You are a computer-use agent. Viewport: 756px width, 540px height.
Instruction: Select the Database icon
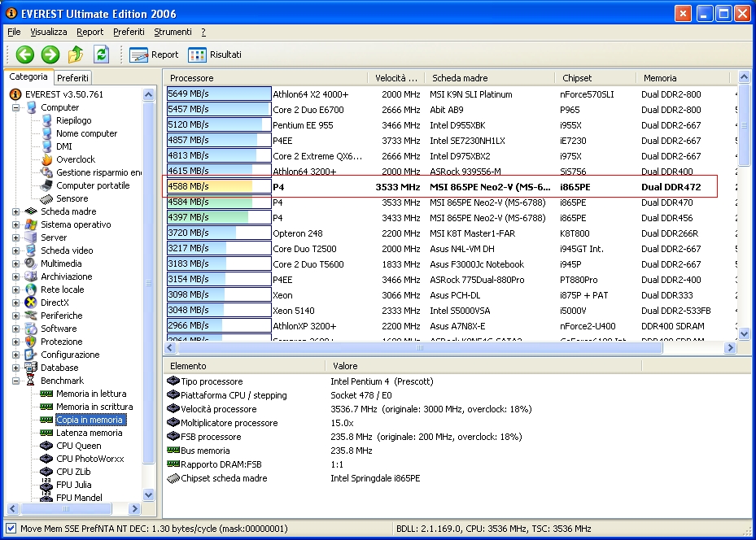tap(31, 368)
